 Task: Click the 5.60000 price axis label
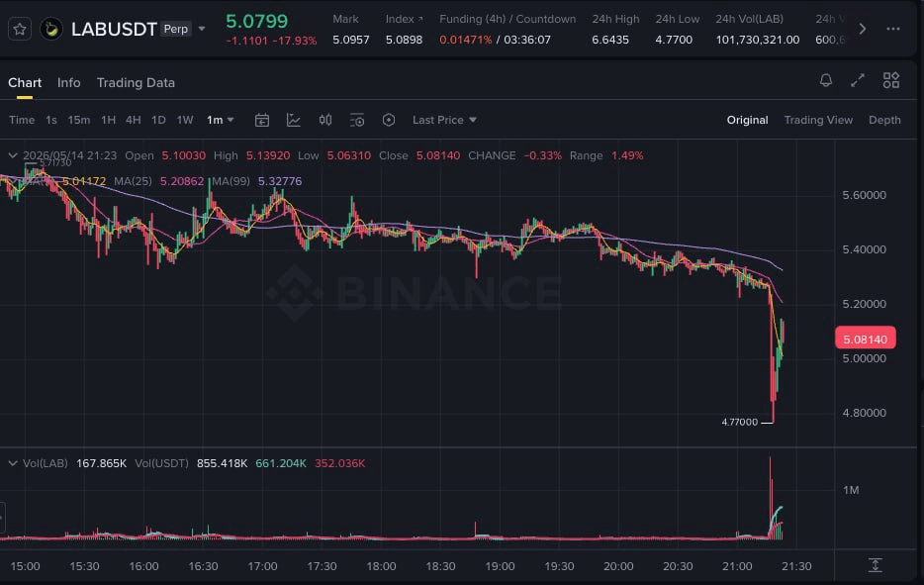tap(864, 195)
